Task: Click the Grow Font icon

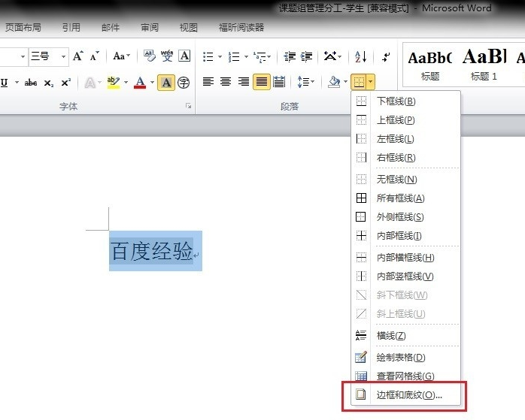Action: [x=78, y=56]
